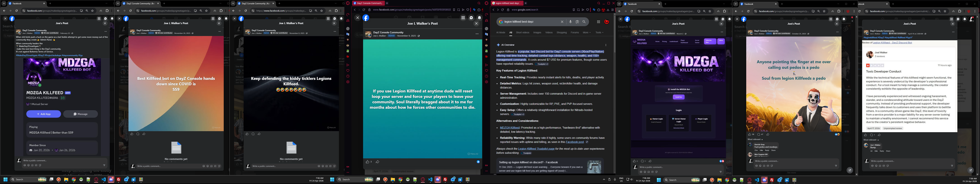The height and width of the screenshot is (184, 980).
Task: Like the November 8 Joe L Walker post
Action: point(247,134)
